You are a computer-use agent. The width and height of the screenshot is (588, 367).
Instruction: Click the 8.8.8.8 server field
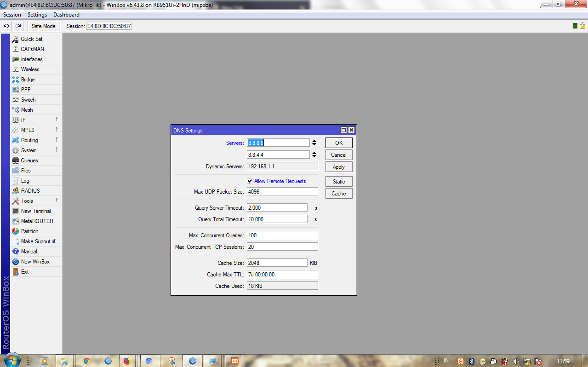278,143
